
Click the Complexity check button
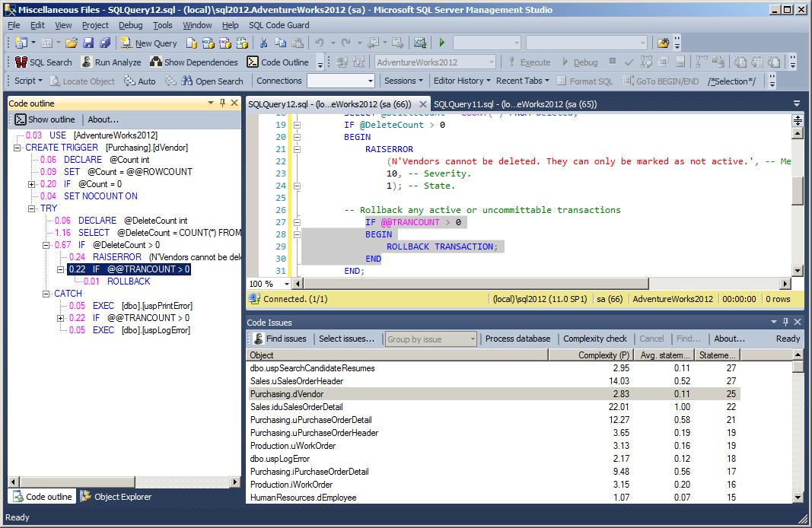click(x=594, y=339)
